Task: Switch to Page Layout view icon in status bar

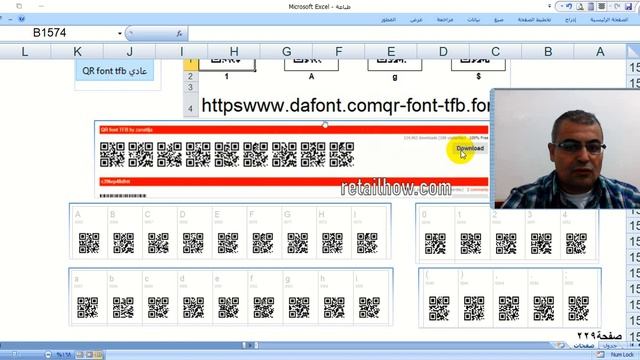Action: (x=89, y=355)
